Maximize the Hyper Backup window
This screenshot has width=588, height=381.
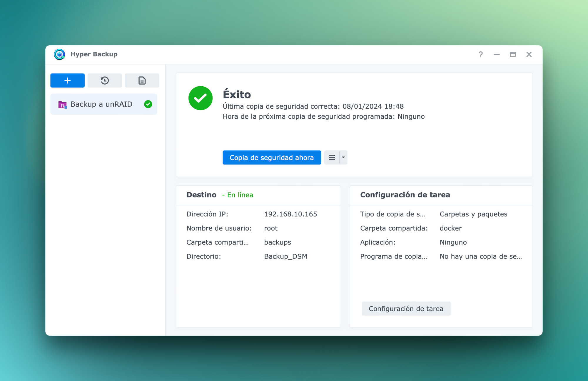[513, 54]
